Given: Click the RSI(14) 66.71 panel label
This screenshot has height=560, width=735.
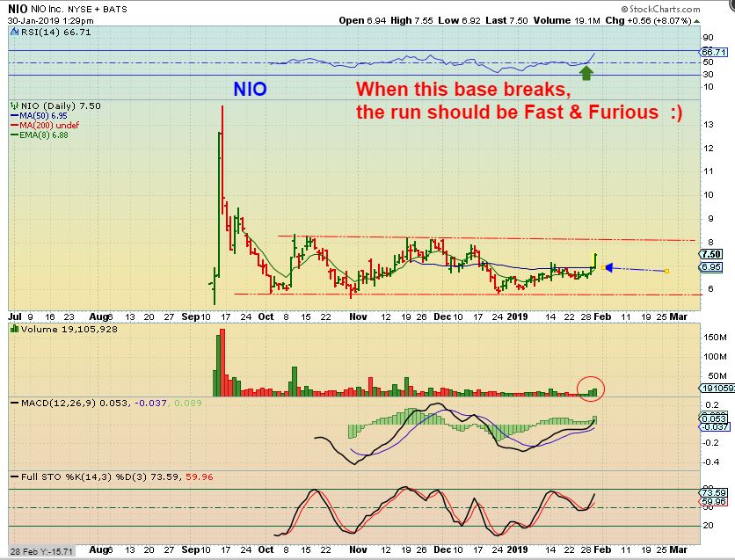Looking at the screenshot, I should coord(55,33).
